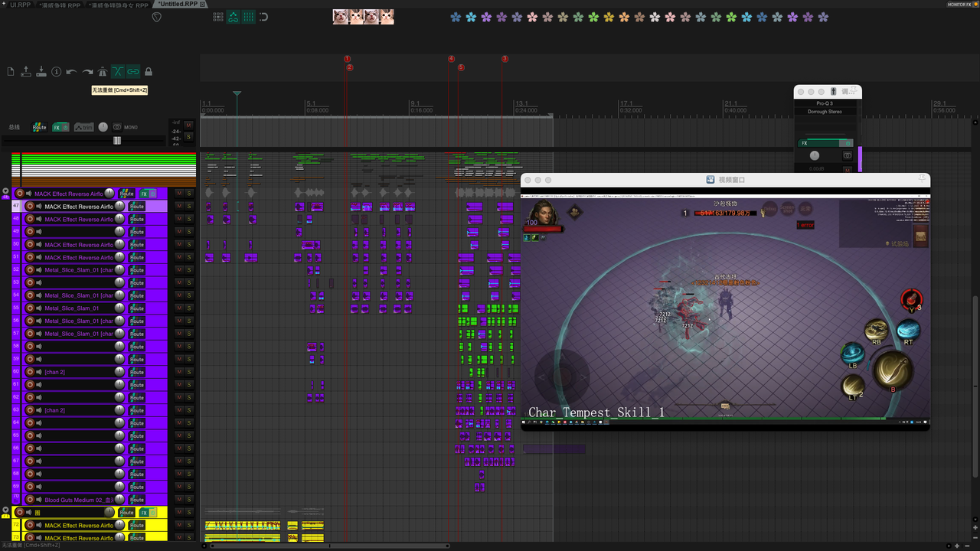The image size is (980, 551).
Task: Open FX button on purple folder track 46
Action: (x=144, y=194)
